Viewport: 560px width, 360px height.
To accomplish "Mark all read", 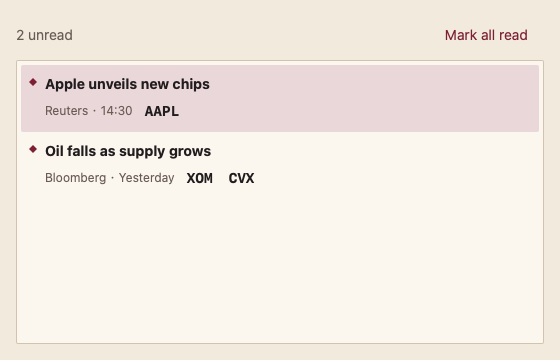I will pos(486,35).
